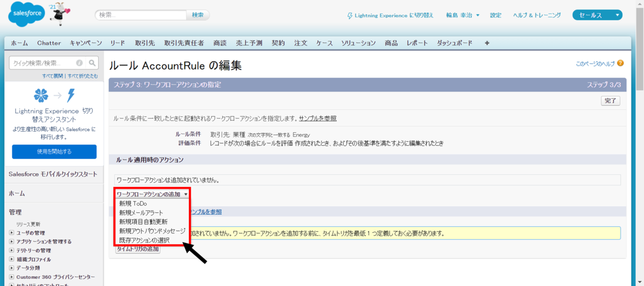Screen dimensions: 644x286
Task: Expand ユーザの管理 tree node
Action: (x=11, y=233)
